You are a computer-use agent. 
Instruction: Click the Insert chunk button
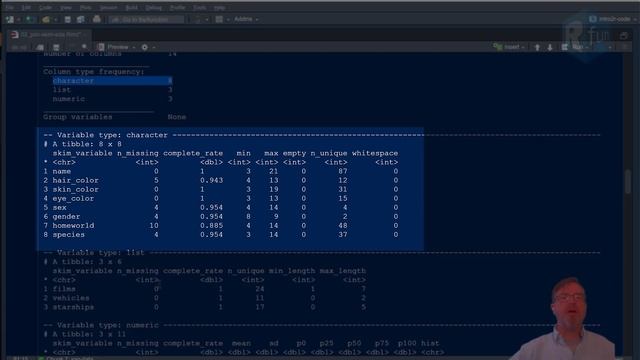(509, 47)
